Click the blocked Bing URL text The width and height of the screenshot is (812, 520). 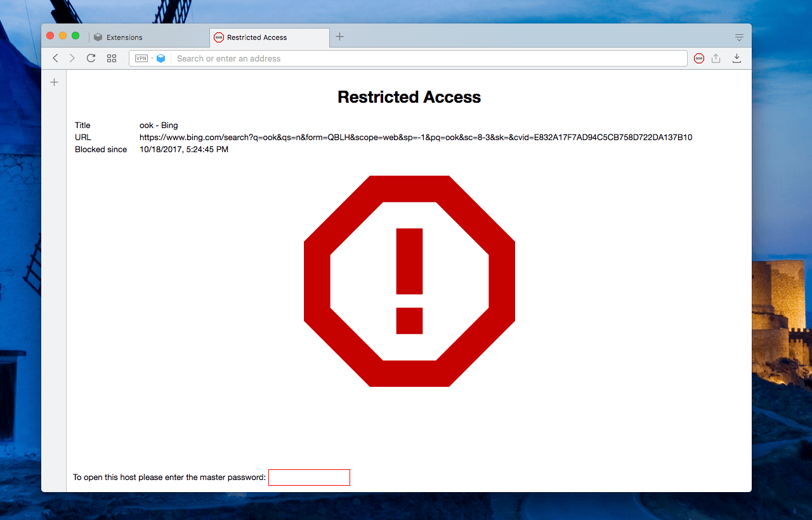(416, 137)
